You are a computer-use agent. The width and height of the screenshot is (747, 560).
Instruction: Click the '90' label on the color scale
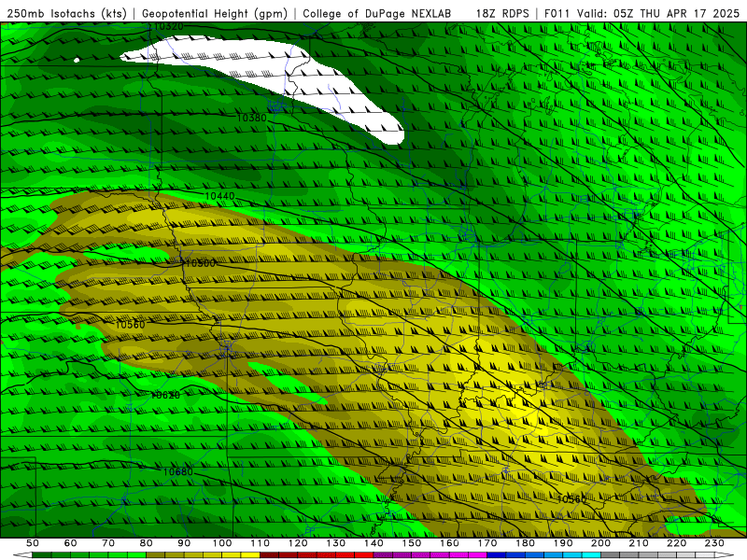184,543
